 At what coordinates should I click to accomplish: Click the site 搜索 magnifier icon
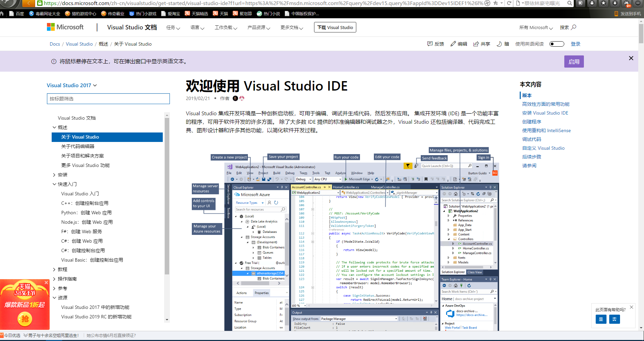[573, 27]
